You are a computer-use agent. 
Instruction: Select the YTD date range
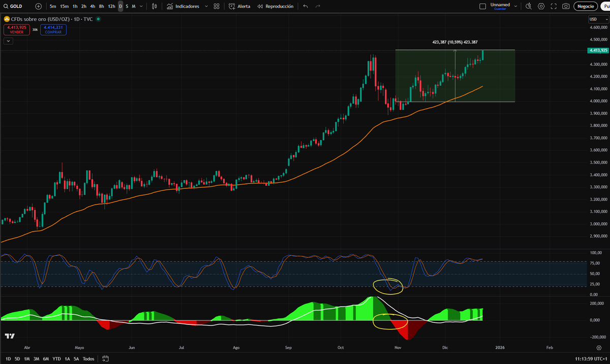pyautogui.click(x=56, y=359)
